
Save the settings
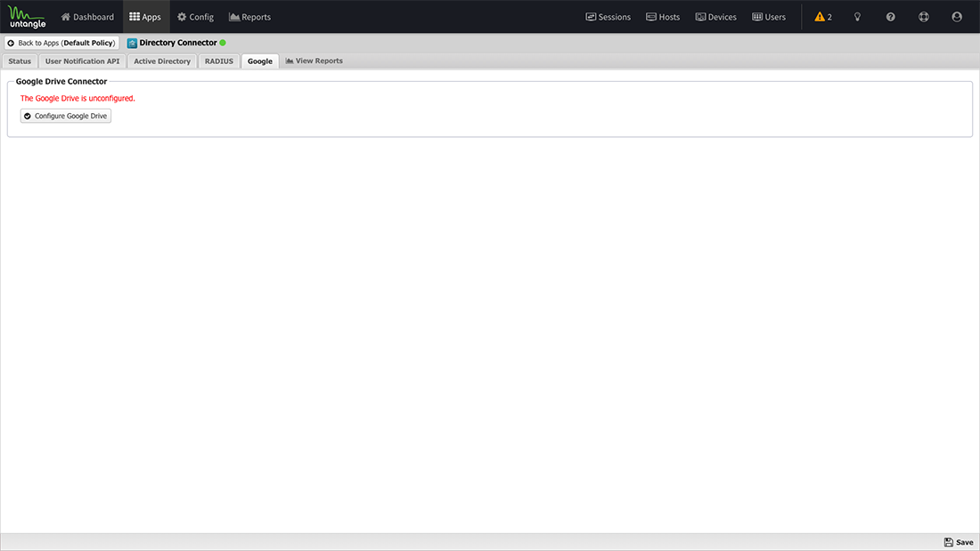click(x=959, y=542)
